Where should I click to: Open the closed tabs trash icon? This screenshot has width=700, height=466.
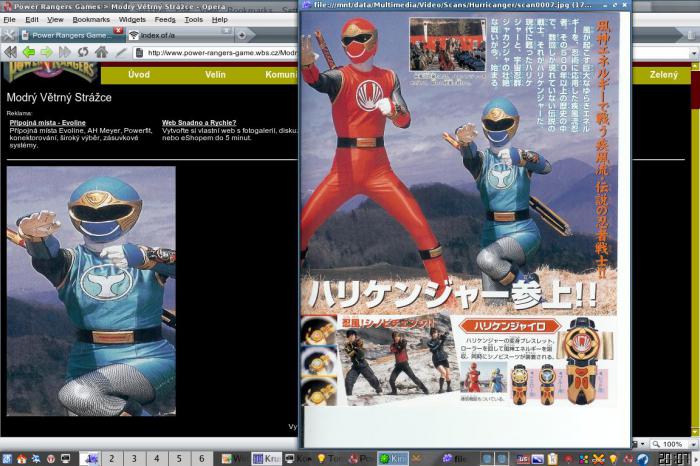[x=691, y=35]
